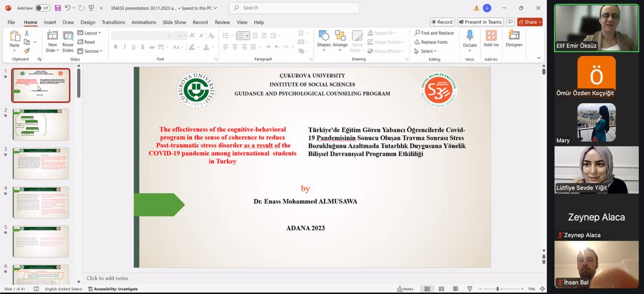Toggle bold formatting button
This screenshot has height=294, width=644.
[115, 47]
